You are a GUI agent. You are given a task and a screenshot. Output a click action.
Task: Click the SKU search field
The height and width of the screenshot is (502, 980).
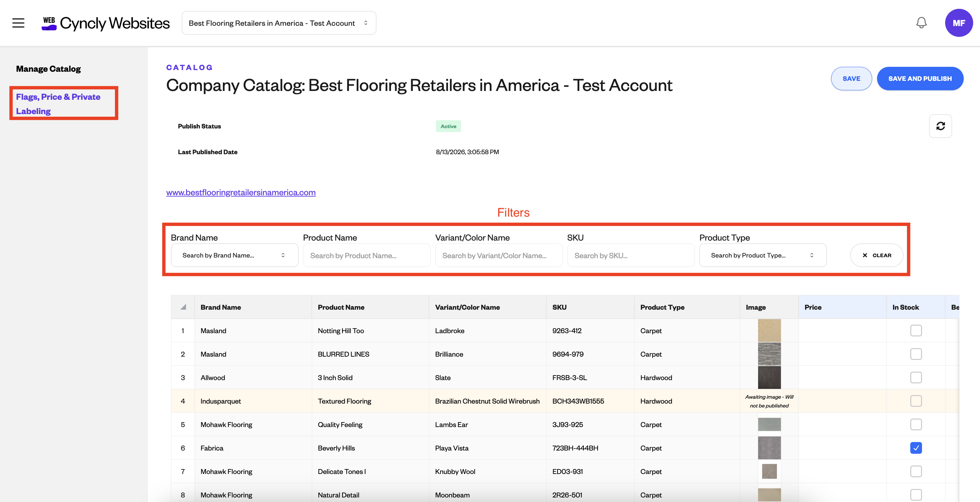tap(631, 255)
